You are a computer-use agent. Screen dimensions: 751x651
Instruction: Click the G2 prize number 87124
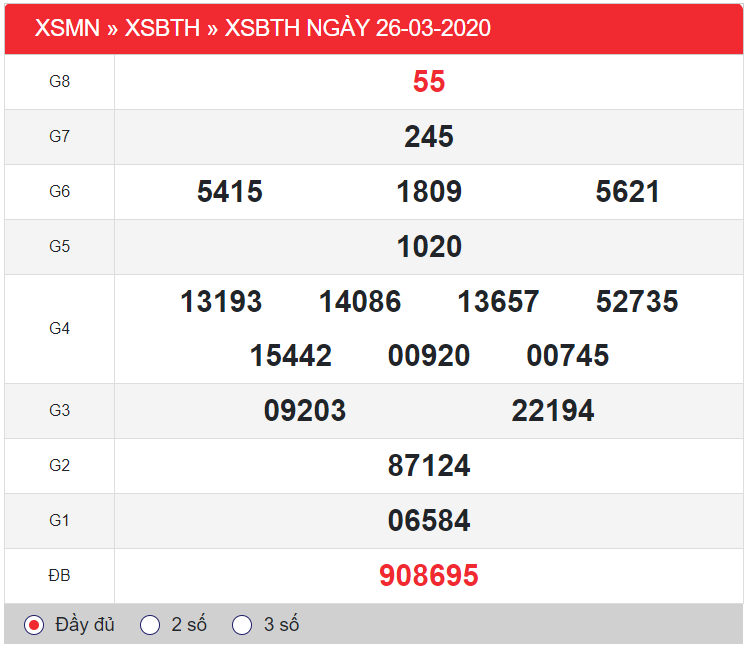[429, 466]
